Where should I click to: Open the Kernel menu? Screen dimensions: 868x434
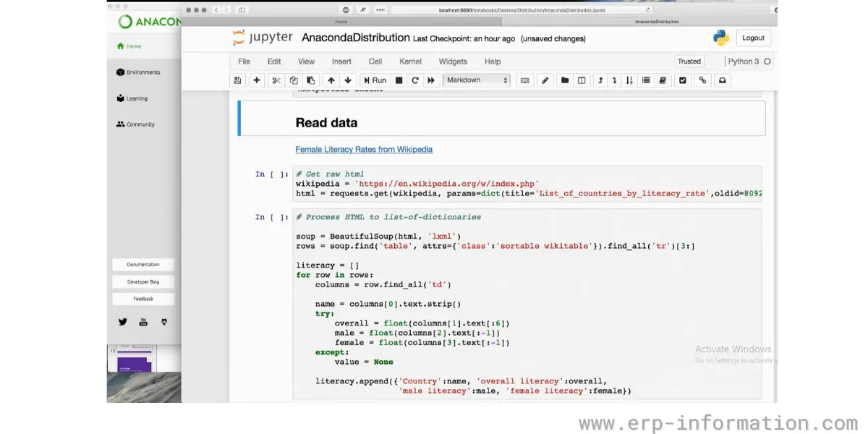click(x=410, y=61)
